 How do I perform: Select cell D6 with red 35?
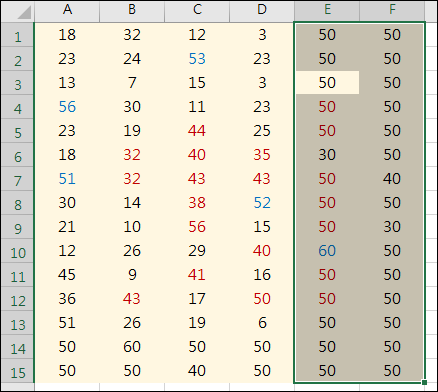pyautogui.click(x=262, y=155)
